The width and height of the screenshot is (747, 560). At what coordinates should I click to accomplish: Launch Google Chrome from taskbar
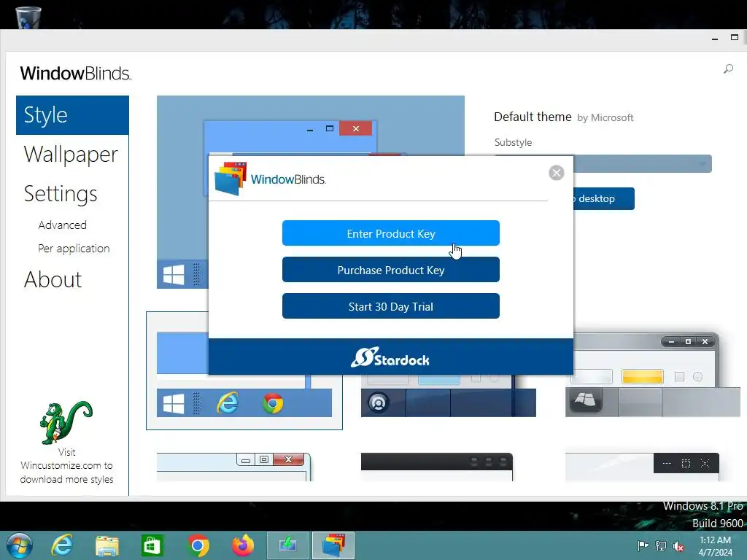198,545
